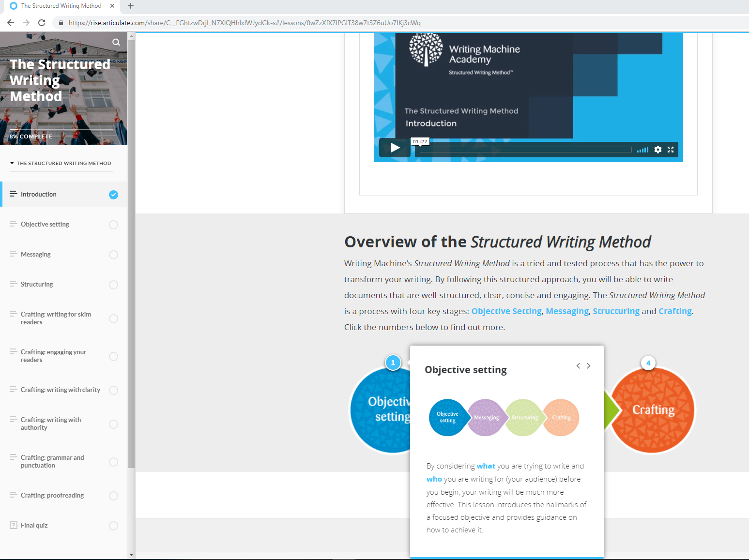Click the Objective Setting blue link text
Viewport: 749px width, 560px height.
[506, 311]
